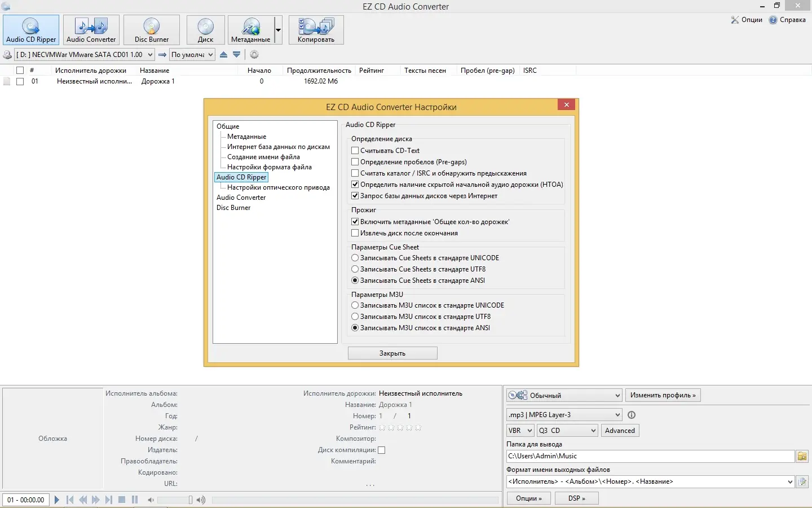Image resolution: width=812 pixels, height=508 pixels.
Task: Open Настройки оптического привода settings
Action: [x=279, y=187]
